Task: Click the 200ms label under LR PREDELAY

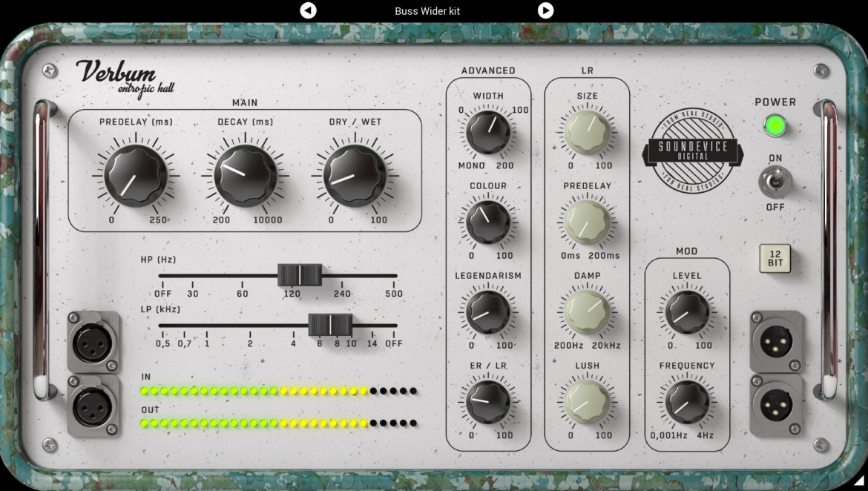Action: coord(604,255)
